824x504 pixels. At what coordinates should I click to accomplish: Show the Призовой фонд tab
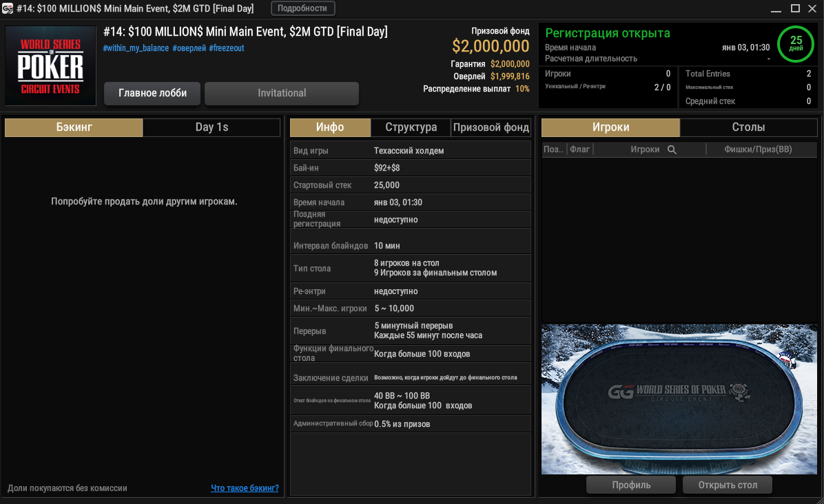pos(491,127)
